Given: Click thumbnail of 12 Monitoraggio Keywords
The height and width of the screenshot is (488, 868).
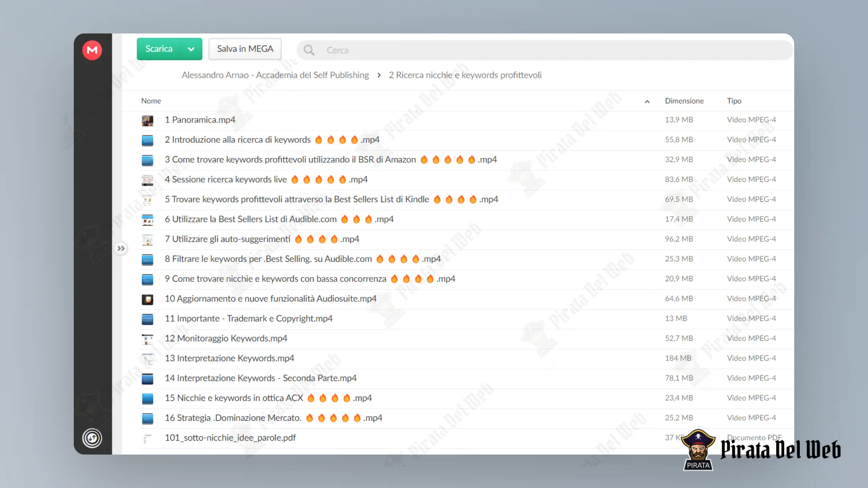Looking at the screenshot, I should [147, 339].
